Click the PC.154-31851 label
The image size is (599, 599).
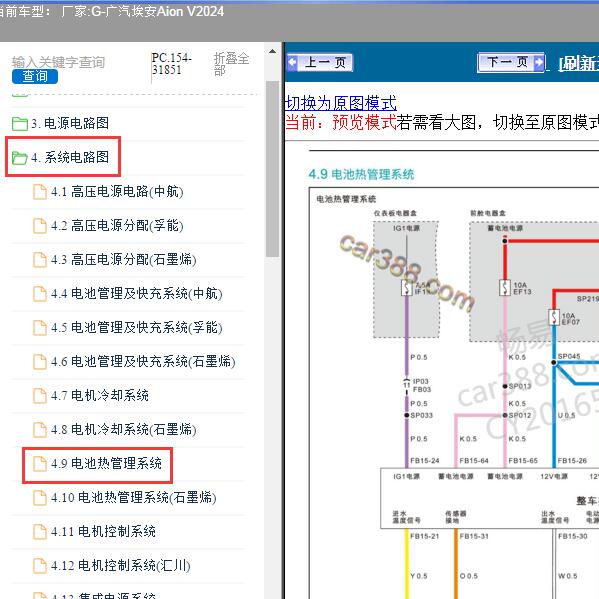click(172, 64)
